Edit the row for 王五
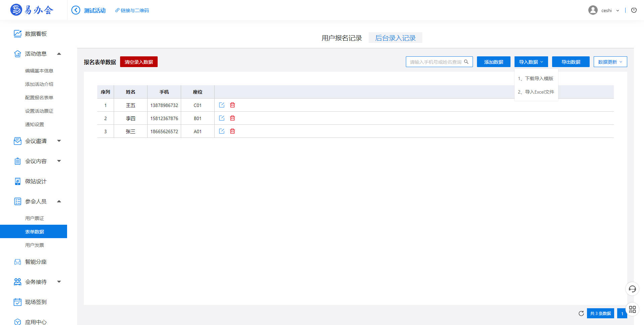Image resolution: width=644 pixels, height=325 pixels. point(222,105)
